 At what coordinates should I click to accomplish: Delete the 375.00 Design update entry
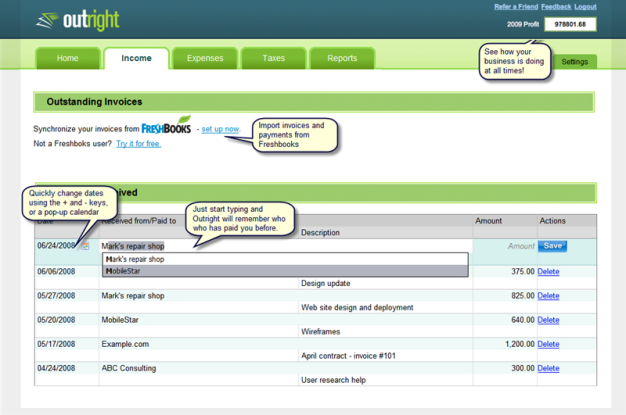coord(548,271)
